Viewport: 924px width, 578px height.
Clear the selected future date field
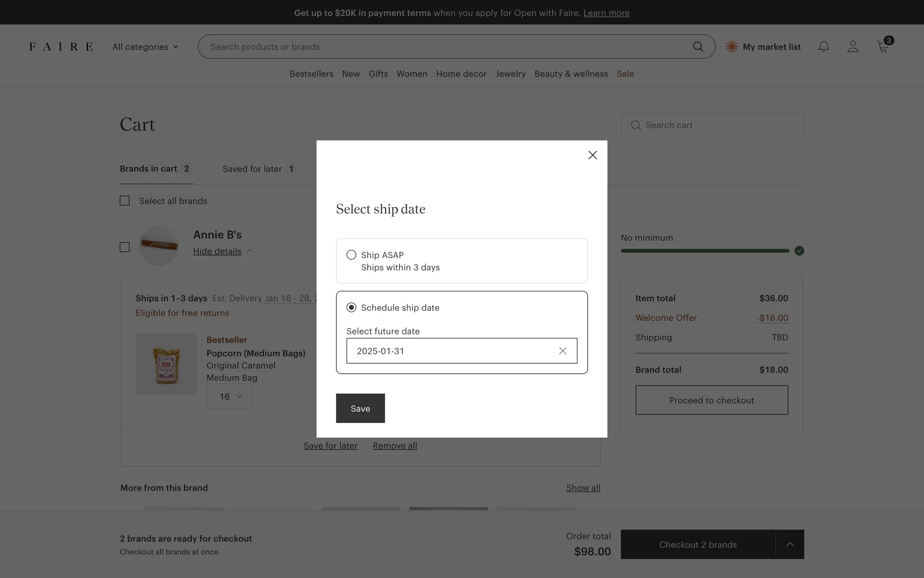click(563, 351)
